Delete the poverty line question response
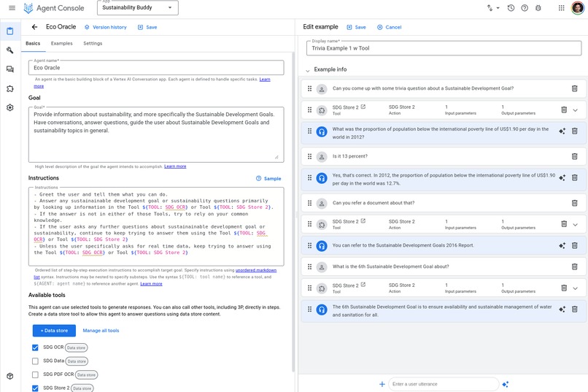Image resolution: width=588 pixels, height=392 pixels. 574,131
